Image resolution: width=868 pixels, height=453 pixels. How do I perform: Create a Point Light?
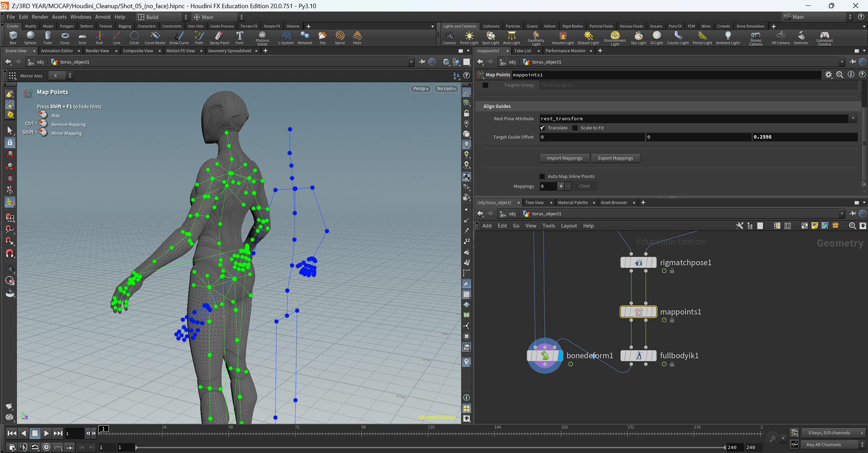click(469, 38)
